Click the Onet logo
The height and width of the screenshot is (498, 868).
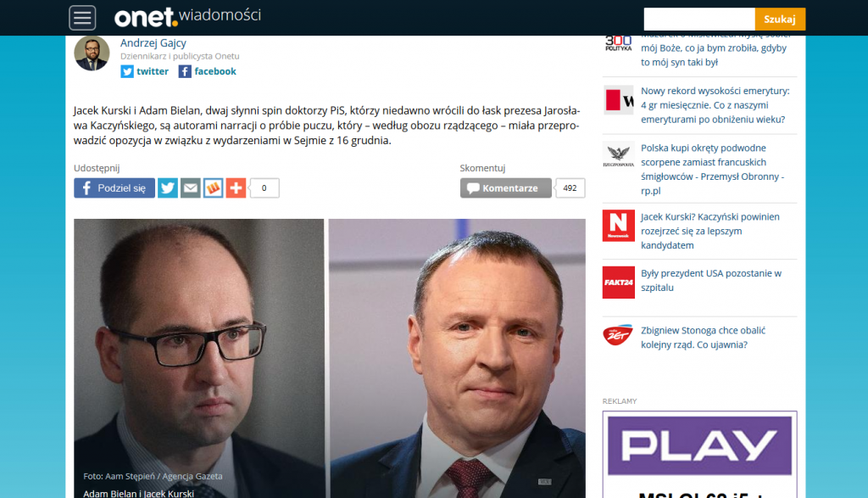click(x=146, y=17)
